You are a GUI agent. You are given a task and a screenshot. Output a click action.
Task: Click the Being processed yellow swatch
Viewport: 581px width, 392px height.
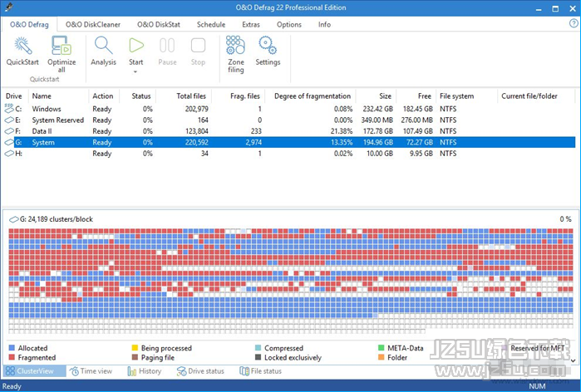(x=135, y=348)
